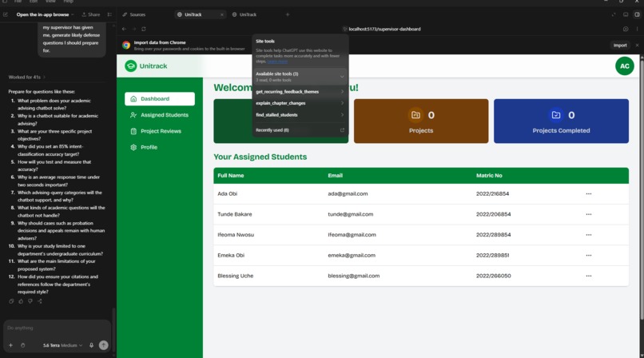Open Profile in the sidebar

click(x=160, y=147)
